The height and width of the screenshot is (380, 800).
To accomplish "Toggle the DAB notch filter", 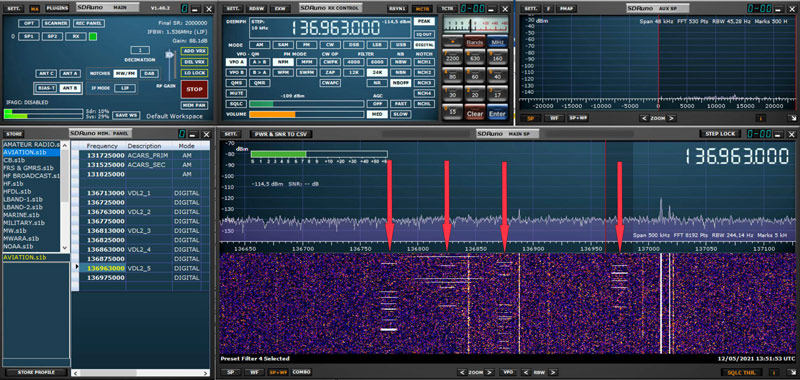I will tap(149, 73).
